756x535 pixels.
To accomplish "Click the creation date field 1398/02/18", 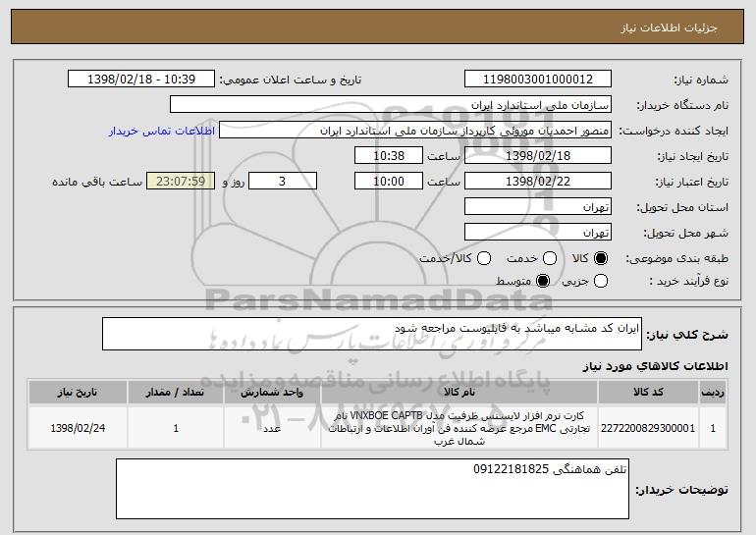I will click(x=538, y=156).
